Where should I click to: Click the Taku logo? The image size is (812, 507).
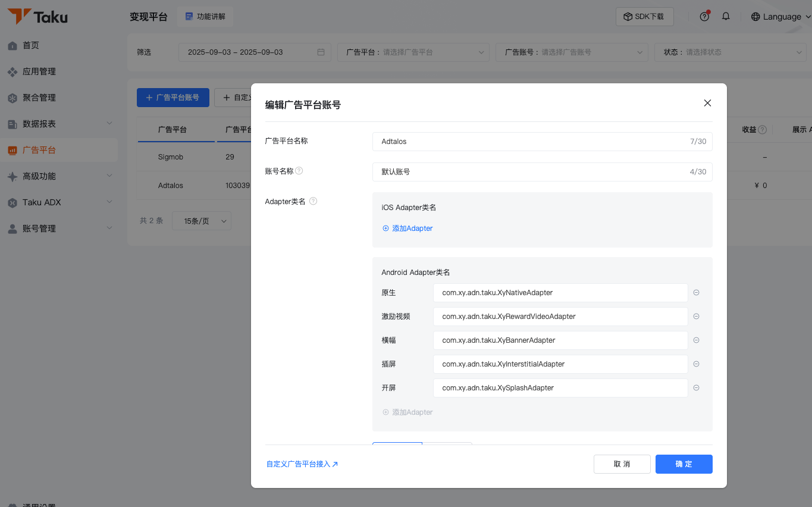pos(37,17)
